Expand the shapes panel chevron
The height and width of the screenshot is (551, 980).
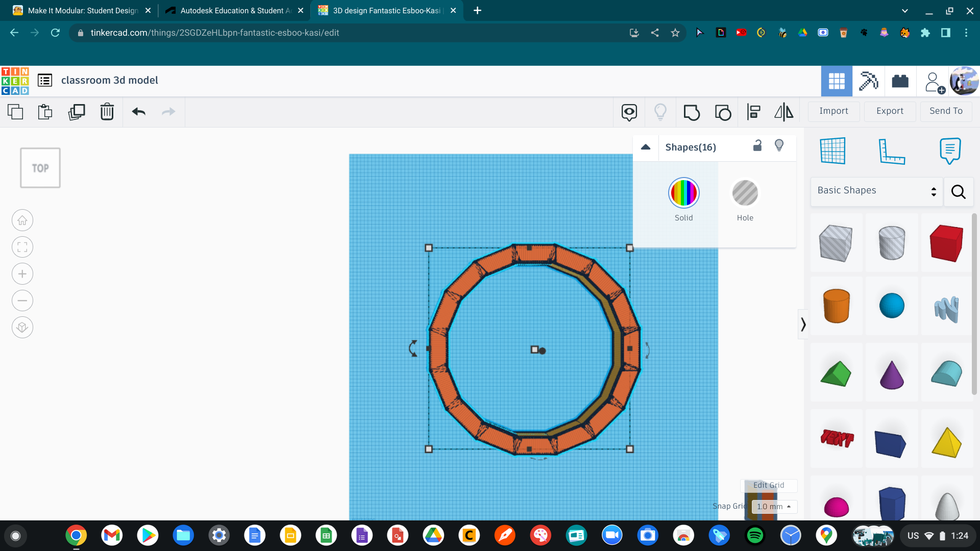(803, 325)
